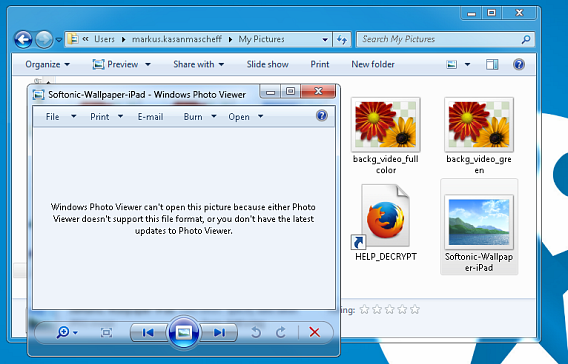Play slide show in Photo Viewer
The width and height of the screenshot is (568, 364).
[183, 332]
